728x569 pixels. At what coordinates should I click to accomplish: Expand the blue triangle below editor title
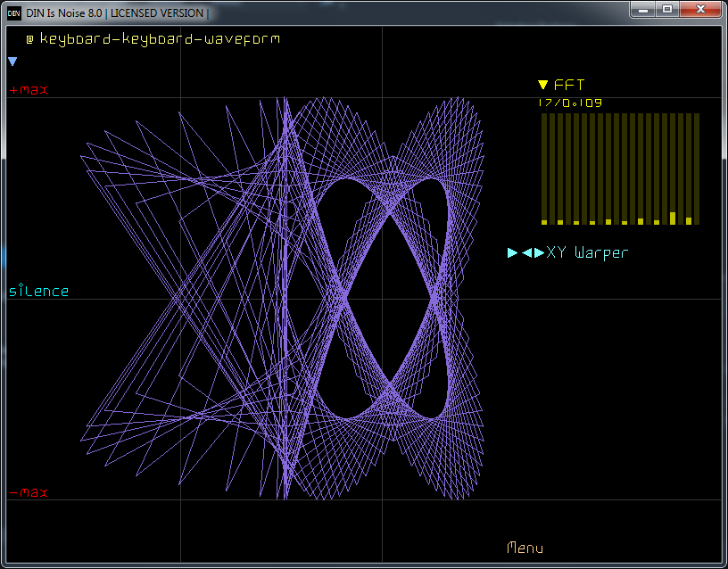pos(12,62)
